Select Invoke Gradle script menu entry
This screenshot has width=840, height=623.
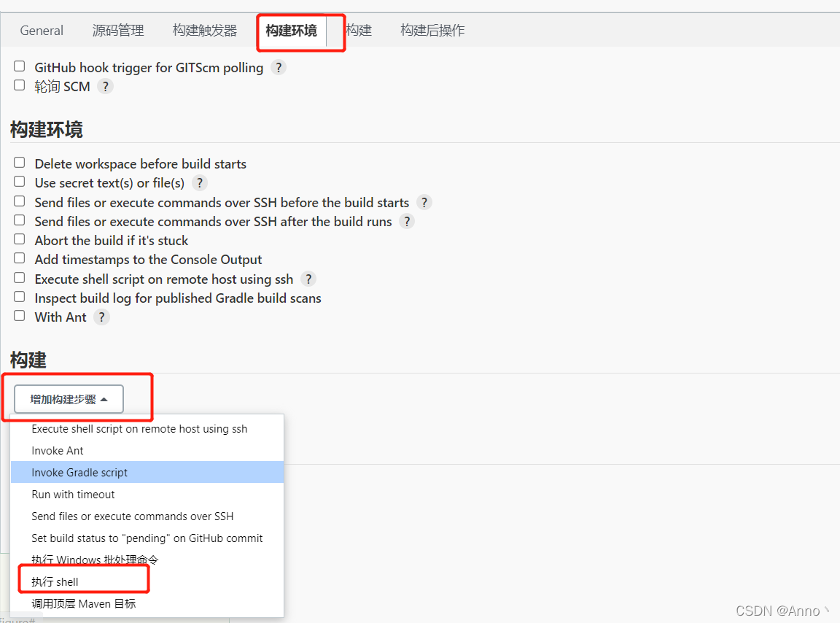click(x=147, y=472)
